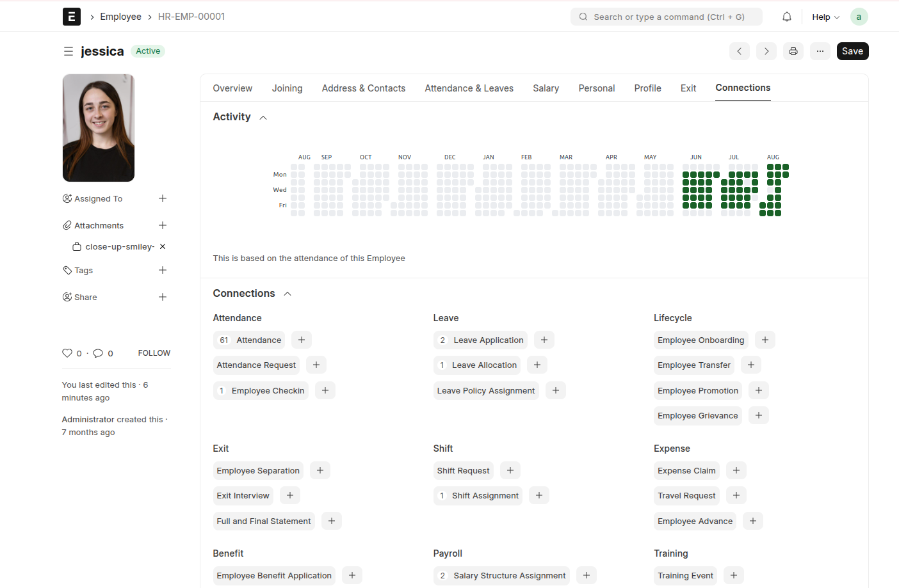The height and width of the screenshot is (588, 899).
Task: Go to next employee record arrow
Action: click(x=766, y=51)
